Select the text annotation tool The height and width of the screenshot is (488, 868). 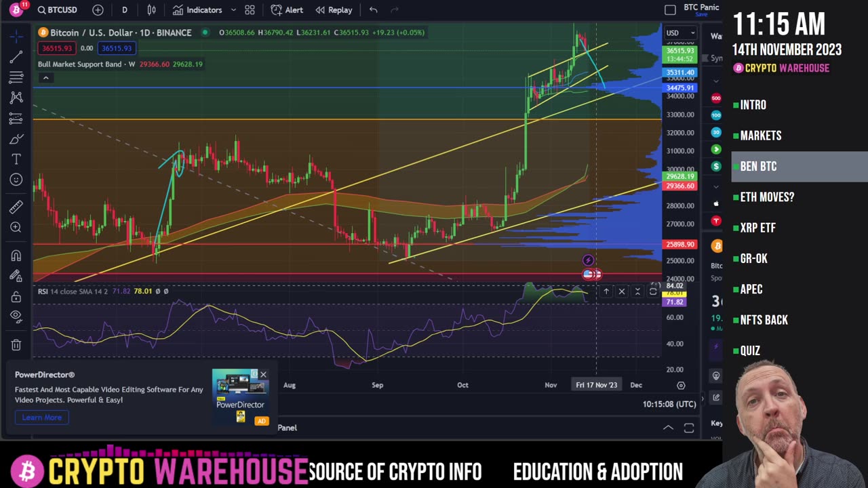click(16, 159)
